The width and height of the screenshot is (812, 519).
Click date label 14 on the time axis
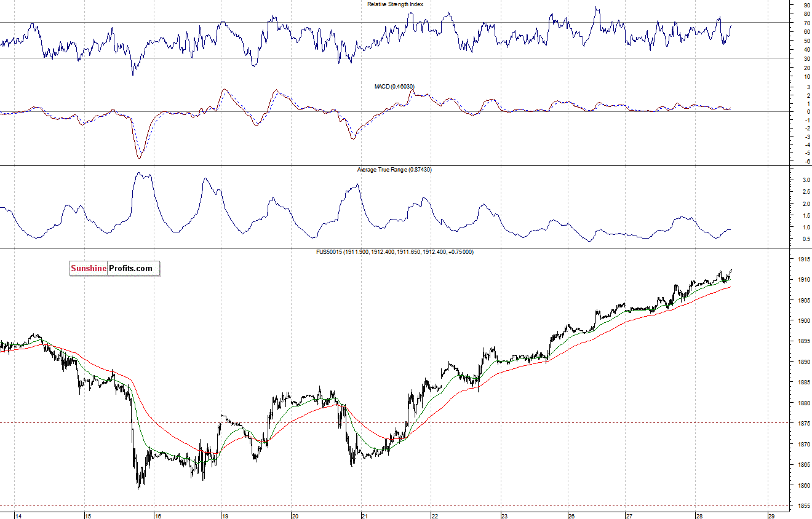click(19, 515)
